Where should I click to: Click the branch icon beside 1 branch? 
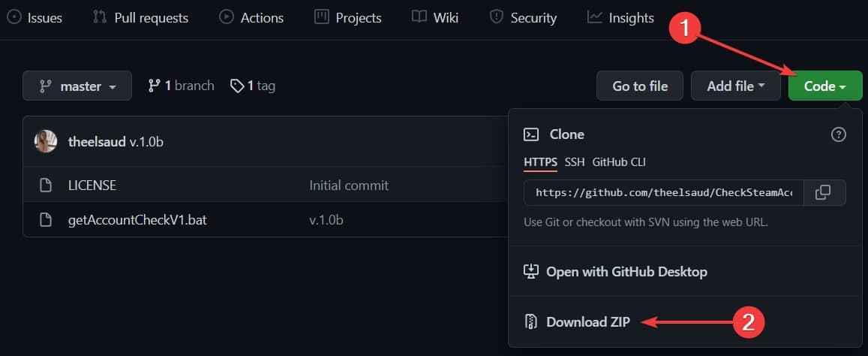[x=155, y=86]
